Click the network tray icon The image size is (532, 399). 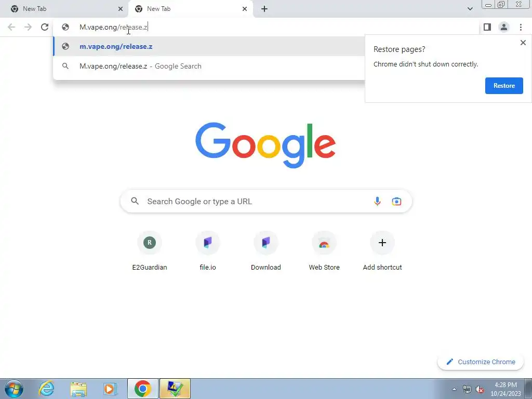[x=467, y=389]
